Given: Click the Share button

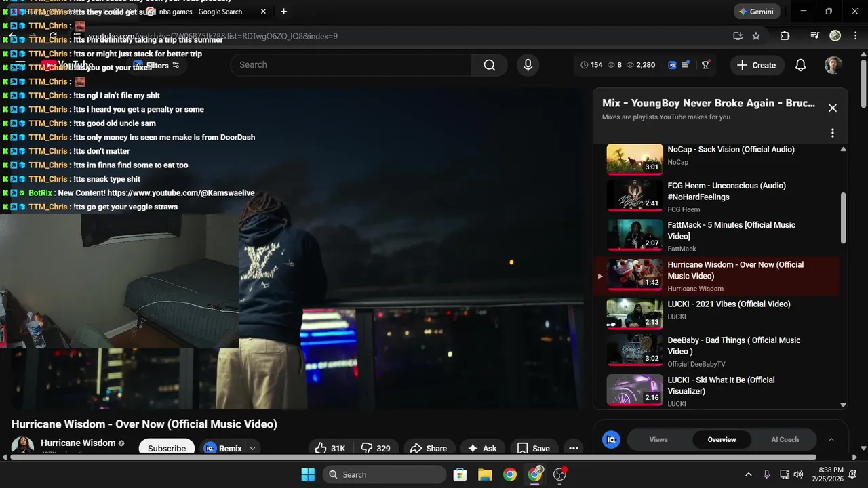Looking at the screenshot, I should [429, 448].
